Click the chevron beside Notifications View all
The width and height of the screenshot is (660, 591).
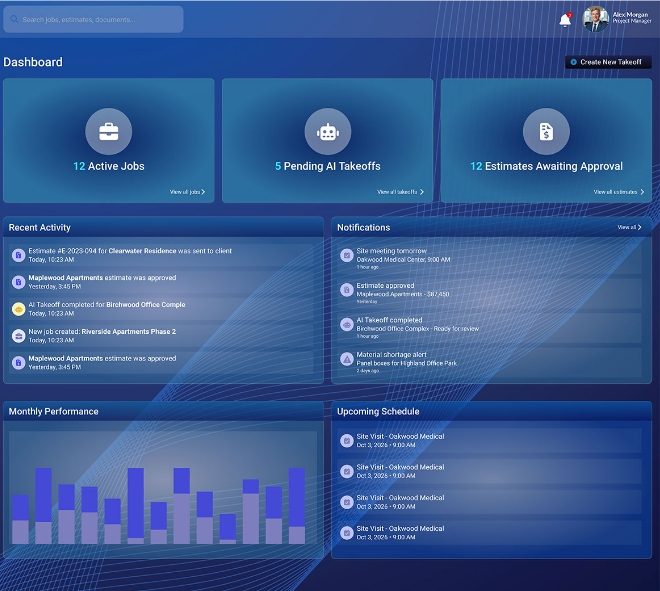(x=639, y=227)
